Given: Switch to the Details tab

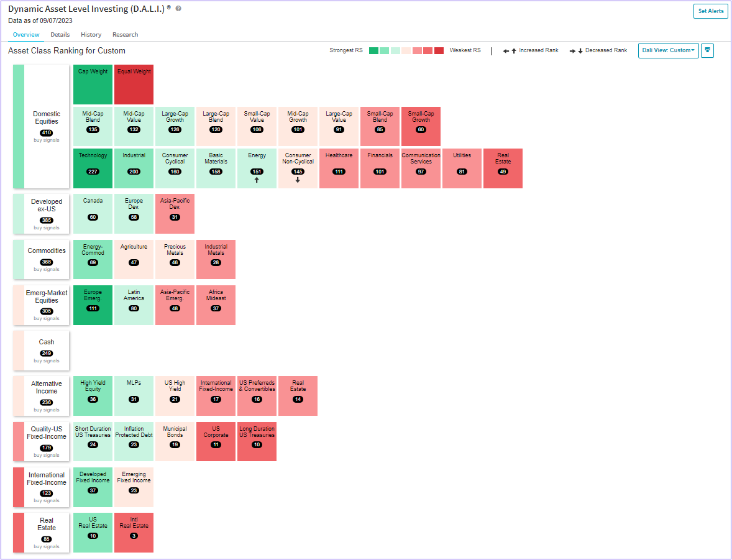Looking at the screenshot, I should (60, 35).
